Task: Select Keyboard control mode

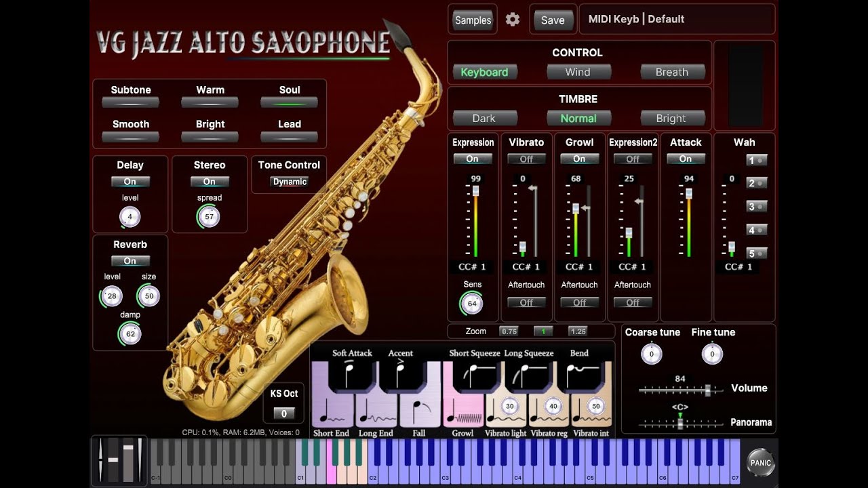Action: pyautogui.click(x=484, y=72)
